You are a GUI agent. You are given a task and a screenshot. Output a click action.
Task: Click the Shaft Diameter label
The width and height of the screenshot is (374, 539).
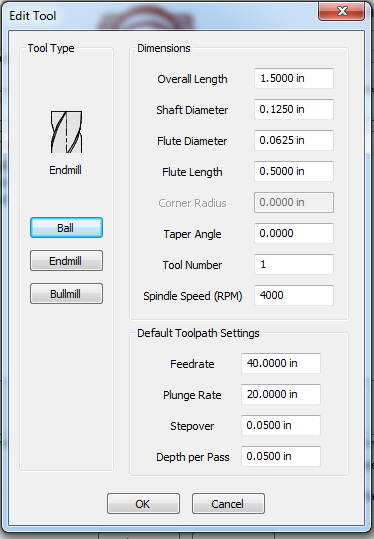192,110
